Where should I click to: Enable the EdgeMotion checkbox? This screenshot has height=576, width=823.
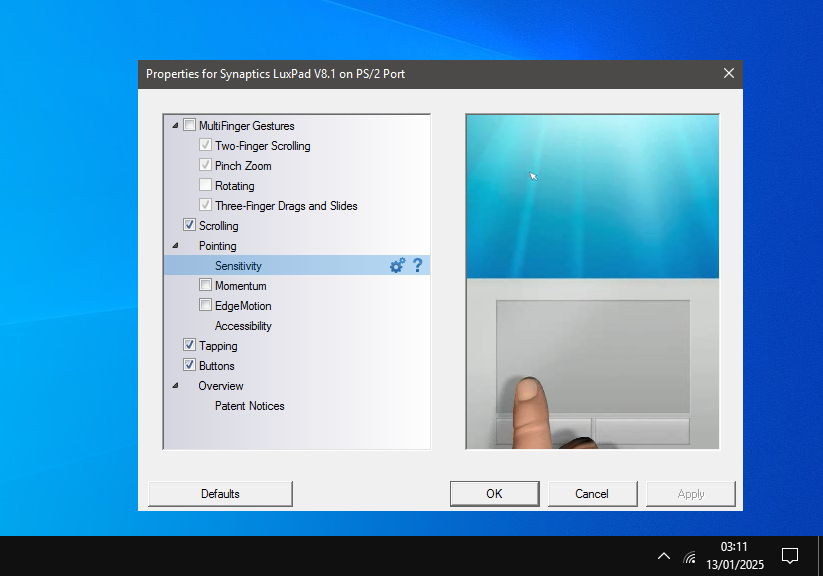(x=205, y=306)
